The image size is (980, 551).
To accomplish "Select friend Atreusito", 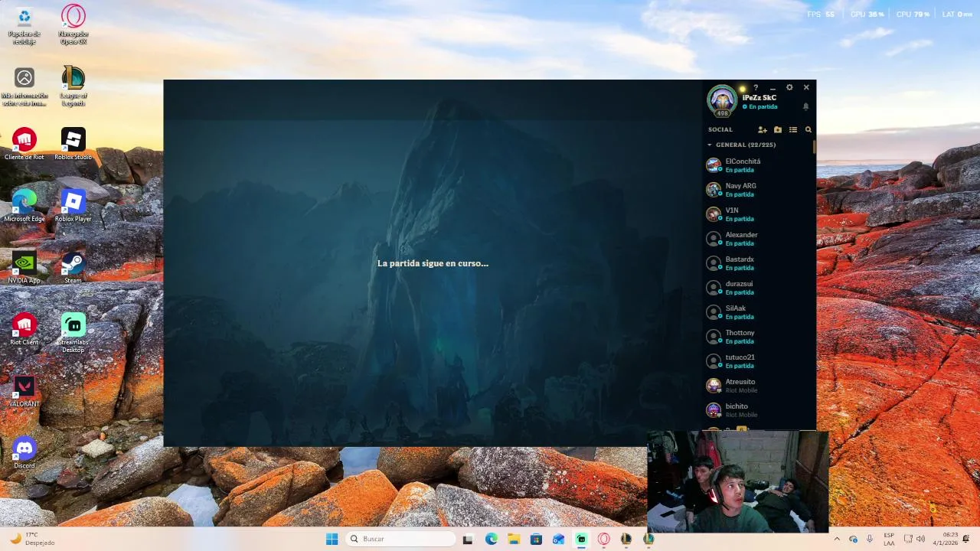I will click(x=758, y=386).
